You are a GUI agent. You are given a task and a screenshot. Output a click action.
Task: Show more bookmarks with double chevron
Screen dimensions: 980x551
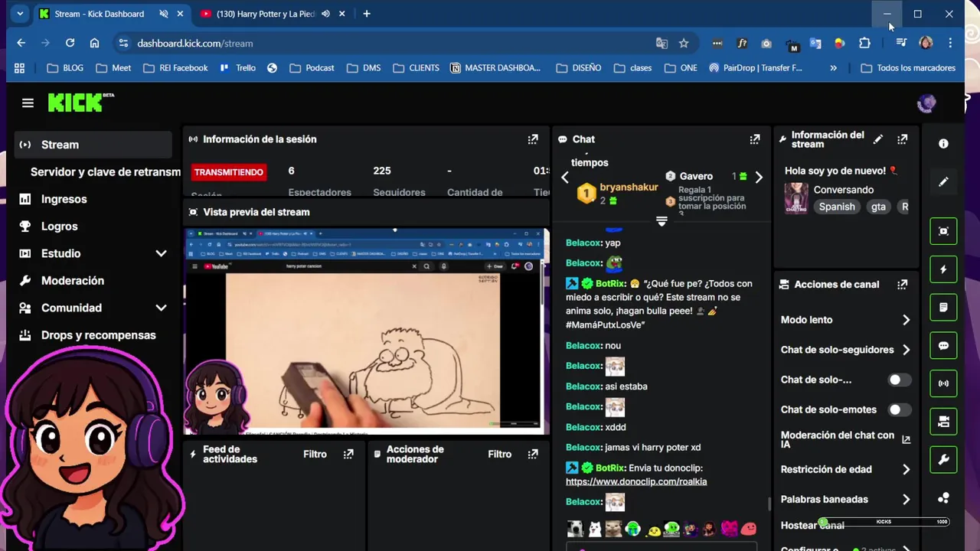click(x=833, y=68)
